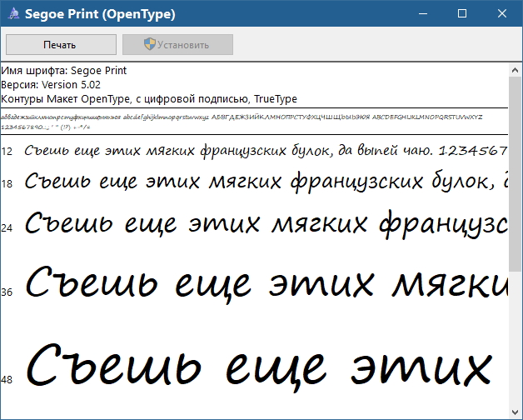
Task: Click the 'Контуры Макет OpenType' description line
Action: (149, 99)
